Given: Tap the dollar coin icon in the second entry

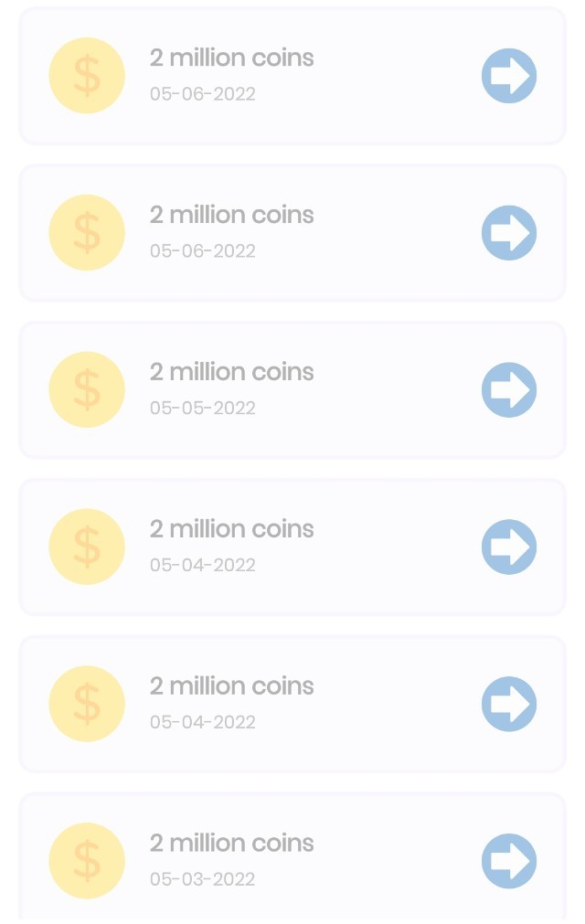Looking at the screenshot, I should pos(87,233).
